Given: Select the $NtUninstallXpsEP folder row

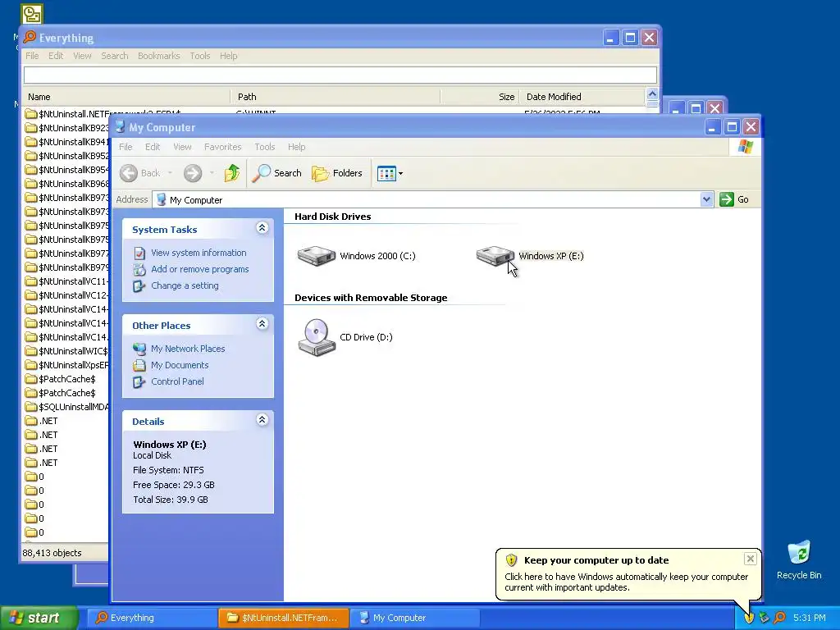Looking at the screenshot, I should click(66, 365).
